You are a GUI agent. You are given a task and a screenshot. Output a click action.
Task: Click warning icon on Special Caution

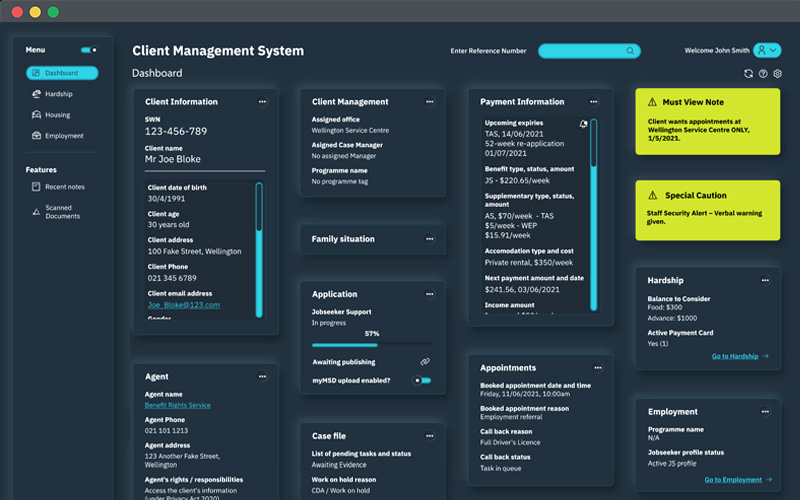tap(653, 195)
